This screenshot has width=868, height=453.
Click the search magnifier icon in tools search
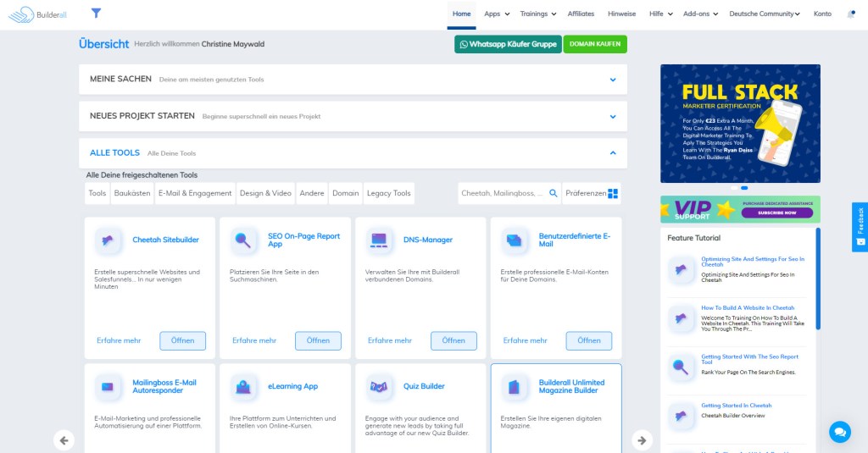tap(554, 193)
